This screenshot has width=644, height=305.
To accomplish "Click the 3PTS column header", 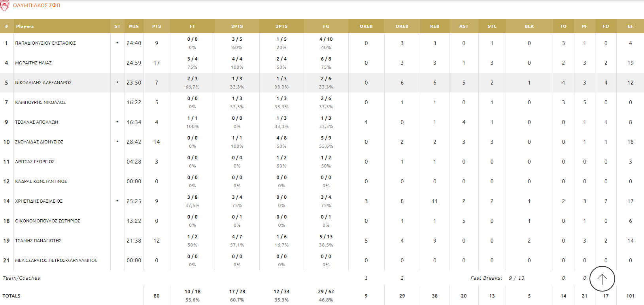I will pyautogui.click(x=281, y=26).
